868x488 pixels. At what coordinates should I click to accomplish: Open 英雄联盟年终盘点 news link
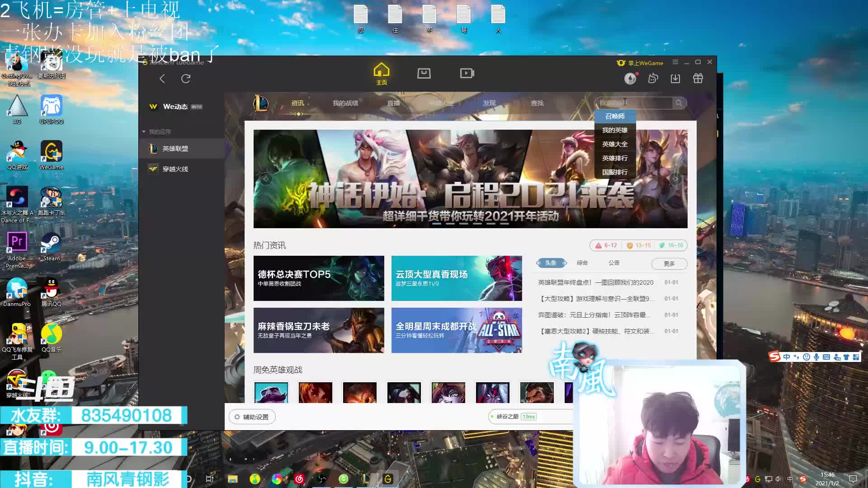pyautogui.click(x=595, y=282)
